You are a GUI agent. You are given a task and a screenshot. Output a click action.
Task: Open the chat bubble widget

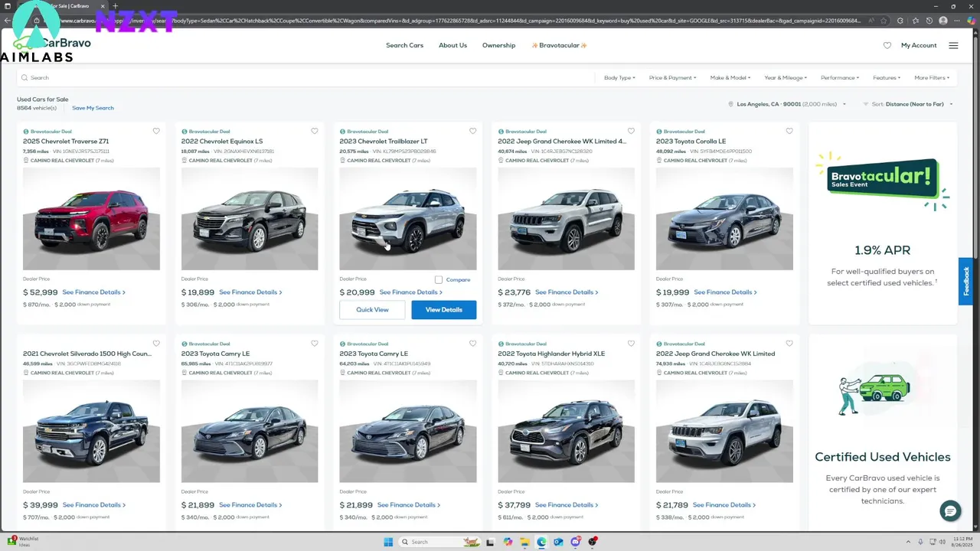(950, 511)
